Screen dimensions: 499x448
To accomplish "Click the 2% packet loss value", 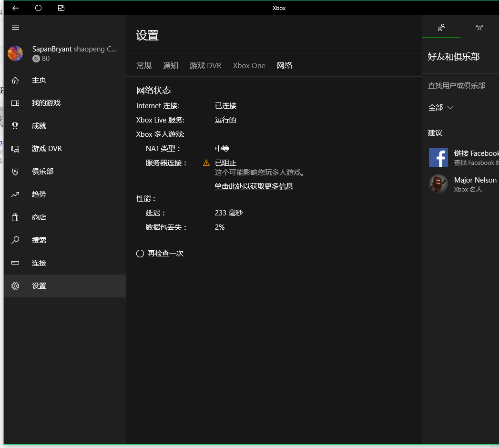I will pos(220,227).
